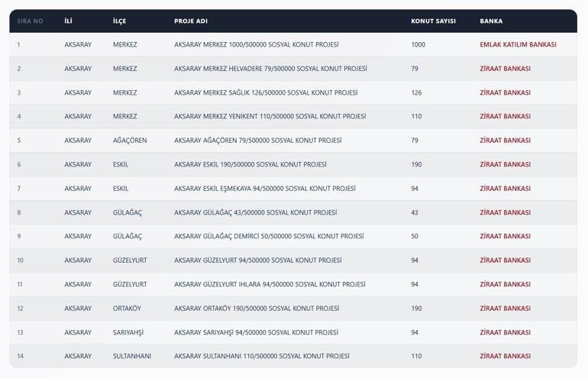Click the Aksaray Eskil Eşmekaya project name

tap(264, 189)
